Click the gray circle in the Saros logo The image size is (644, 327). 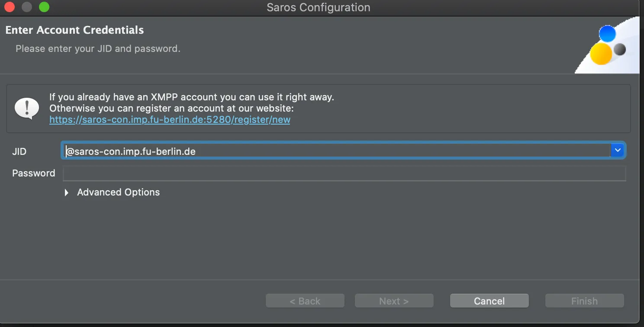(x=619, y=49)
